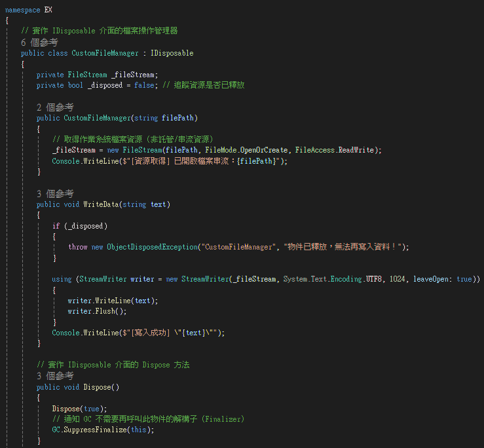The width and height of the screenshot is (484, 448).
Task: Click the IDisposable interface in the class declaration
Action: (172, 53)
